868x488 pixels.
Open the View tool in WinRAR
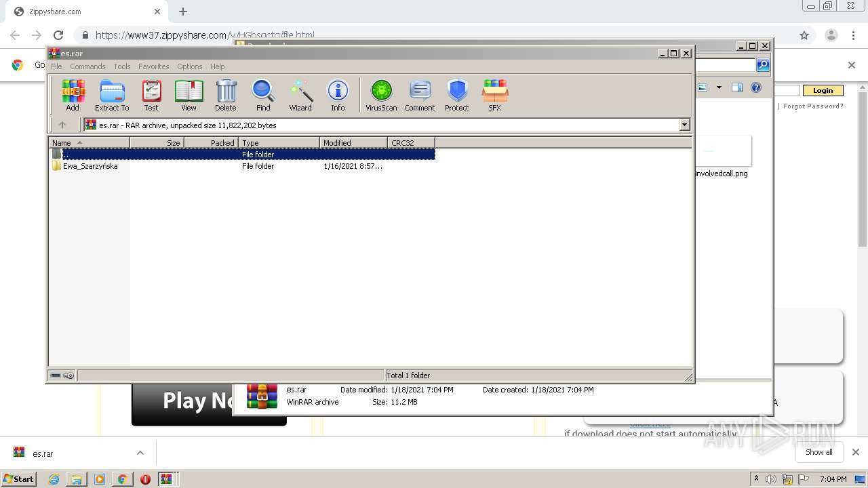click(189, 95)
